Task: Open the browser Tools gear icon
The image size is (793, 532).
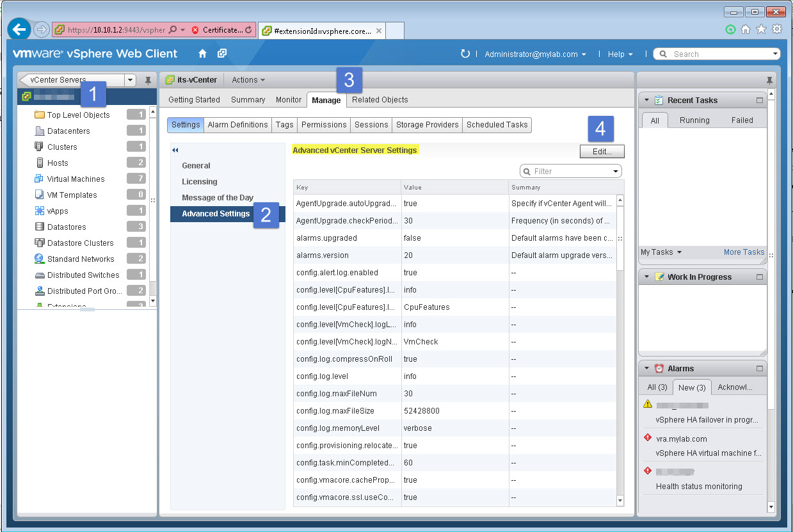Action: (776, 29)
